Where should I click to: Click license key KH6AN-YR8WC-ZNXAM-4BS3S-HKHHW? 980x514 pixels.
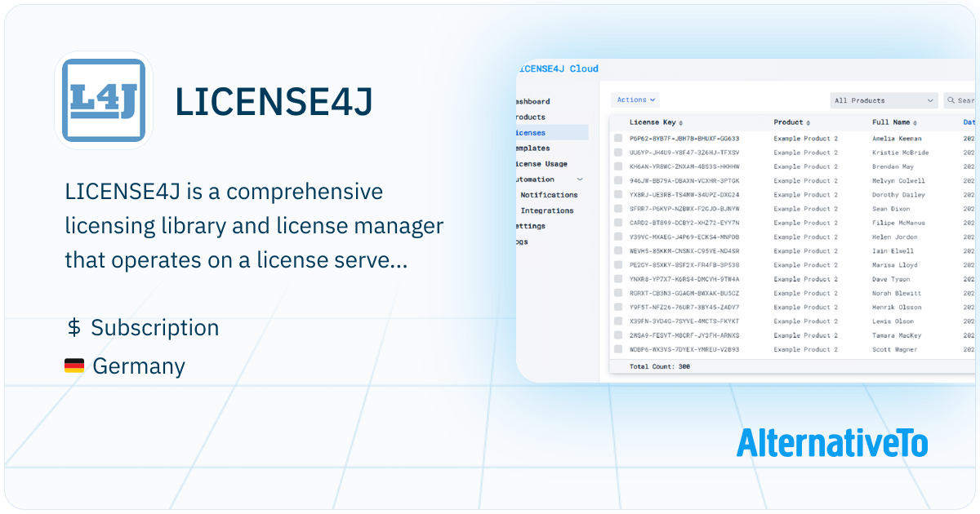(684, 166)
